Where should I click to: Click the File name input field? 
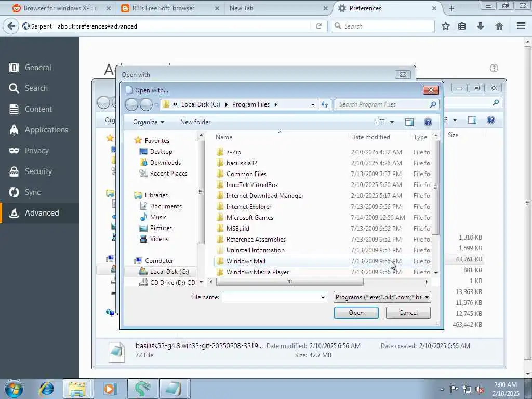271,297
